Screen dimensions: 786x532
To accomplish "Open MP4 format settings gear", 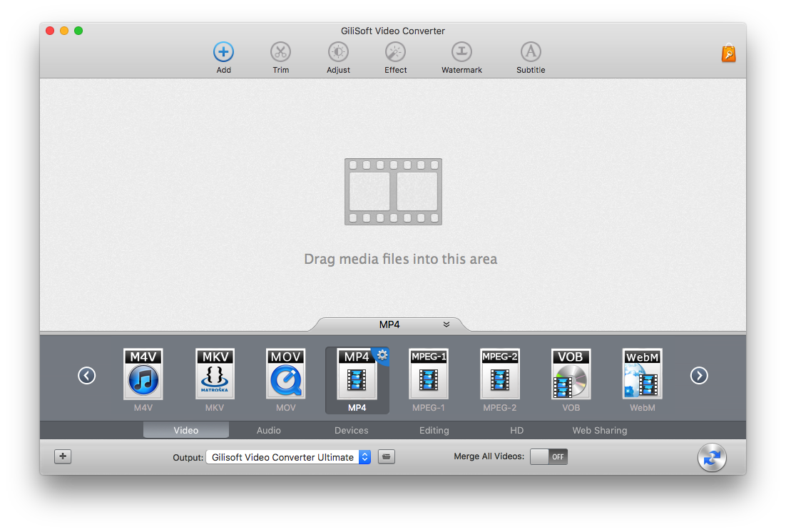I will pyautogui.click(x=382, y=355).
